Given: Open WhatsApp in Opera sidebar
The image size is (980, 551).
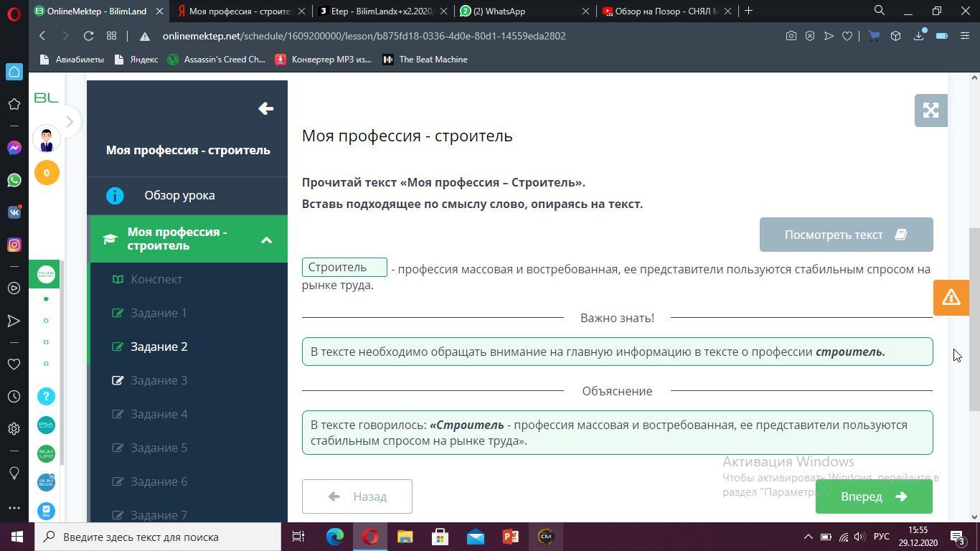Looking at the screenshot, I should tap(14, 180).
